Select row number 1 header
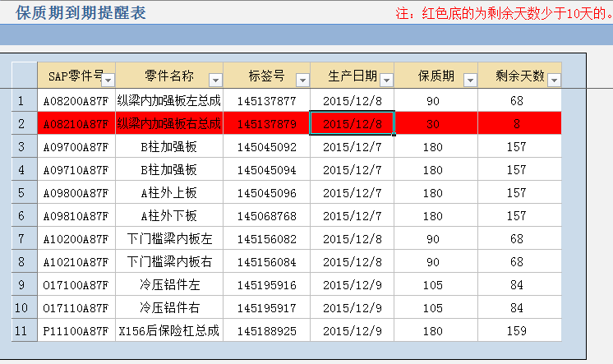Screen dimensions: 613x364 pyautogui.click(x=20, y=100)
